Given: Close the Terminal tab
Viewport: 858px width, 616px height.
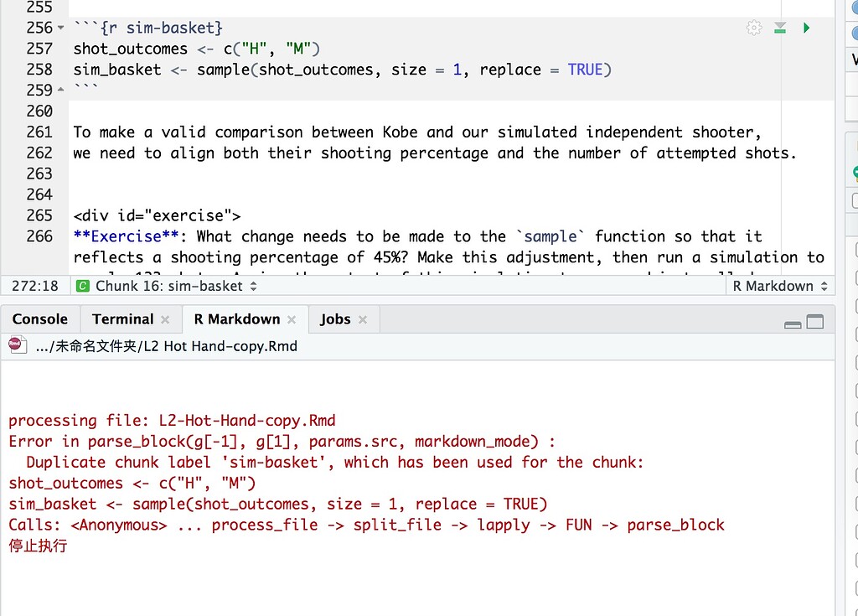Looking at the screenshot, I should coord(165,320).
